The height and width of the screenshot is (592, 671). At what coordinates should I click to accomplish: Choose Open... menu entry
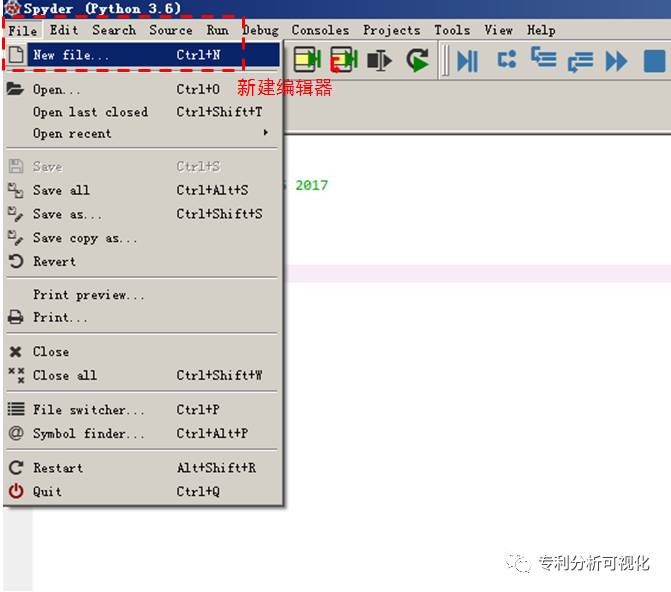pos(143,89)
